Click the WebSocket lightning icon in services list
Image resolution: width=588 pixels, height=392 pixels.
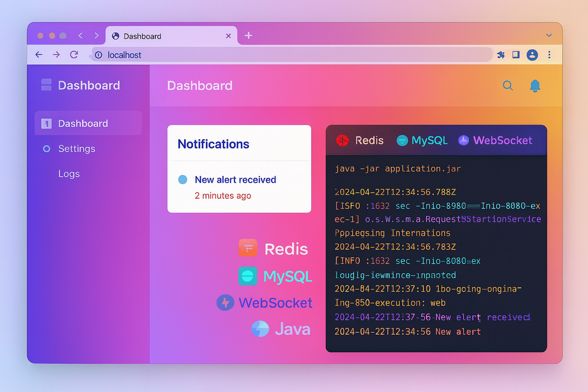click(x=225, y=302)
